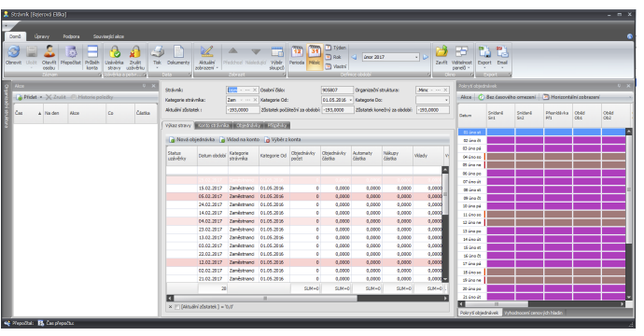
Task: Expand the Export group dialog launcher
Action: pyautogui.click(x=510, y=75)
